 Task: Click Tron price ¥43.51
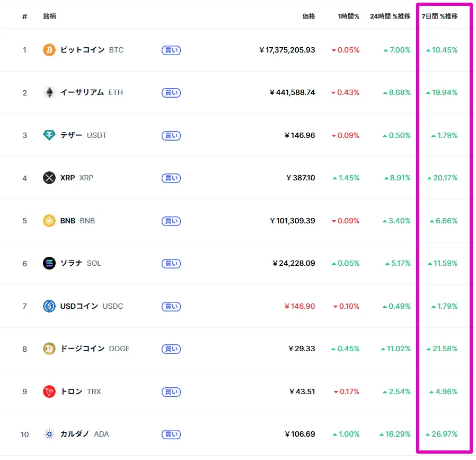[302, 392]
